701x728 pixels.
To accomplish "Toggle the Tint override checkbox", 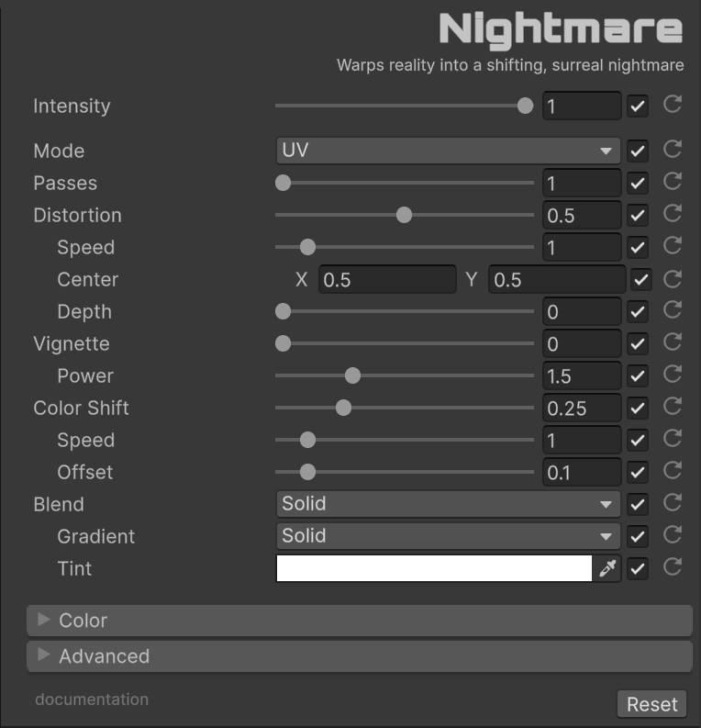I will click(x=638, y=568).
